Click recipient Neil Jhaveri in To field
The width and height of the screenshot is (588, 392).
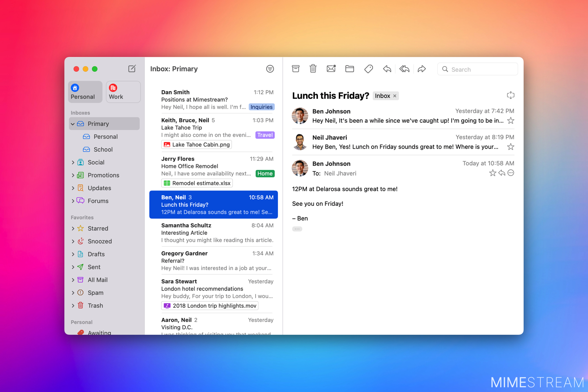pos(340,174)
